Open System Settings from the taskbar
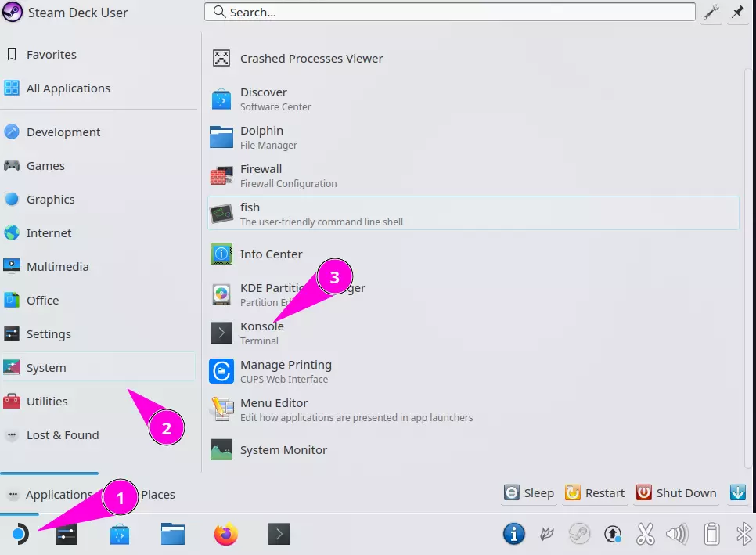 (67, 535)
